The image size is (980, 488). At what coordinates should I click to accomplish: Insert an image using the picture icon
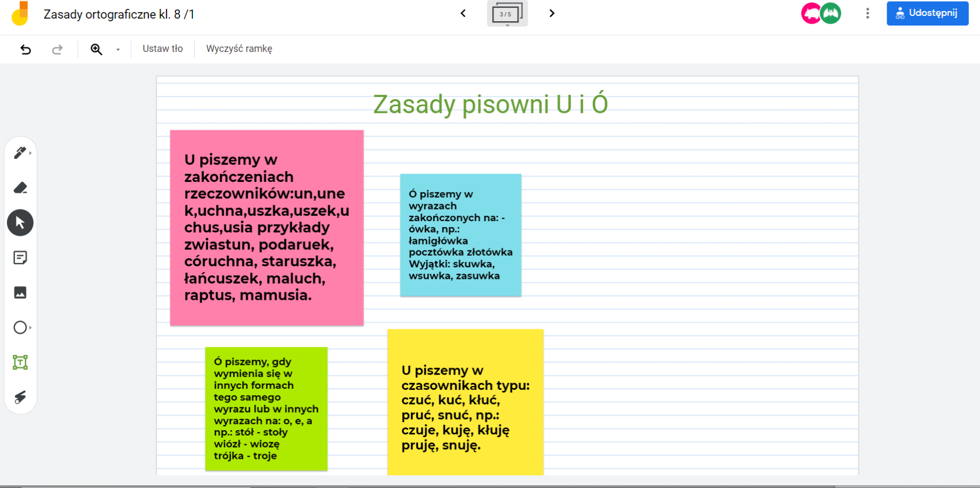tap(20, 293)
